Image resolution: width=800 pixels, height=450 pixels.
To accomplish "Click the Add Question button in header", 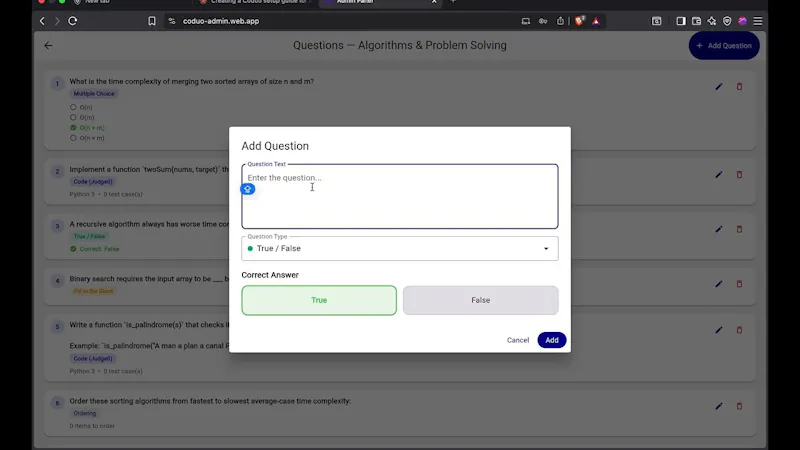I will pos(724,45).
